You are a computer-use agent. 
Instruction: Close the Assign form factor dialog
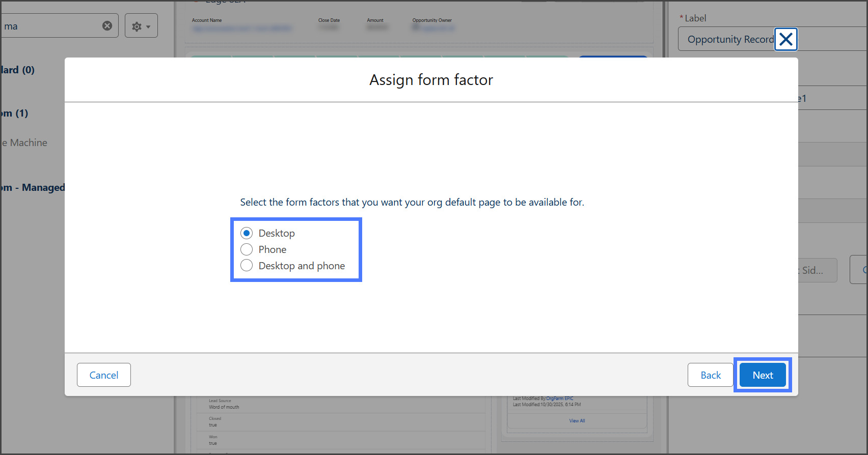click(x=785, y=39)
